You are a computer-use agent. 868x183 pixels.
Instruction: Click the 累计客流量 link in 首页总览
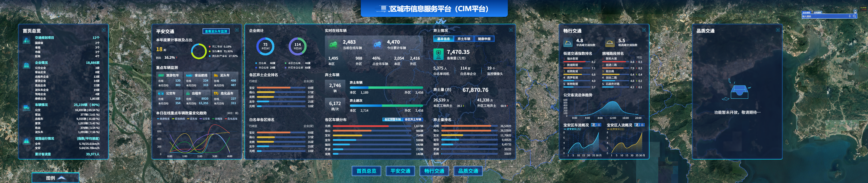point(43,154)
